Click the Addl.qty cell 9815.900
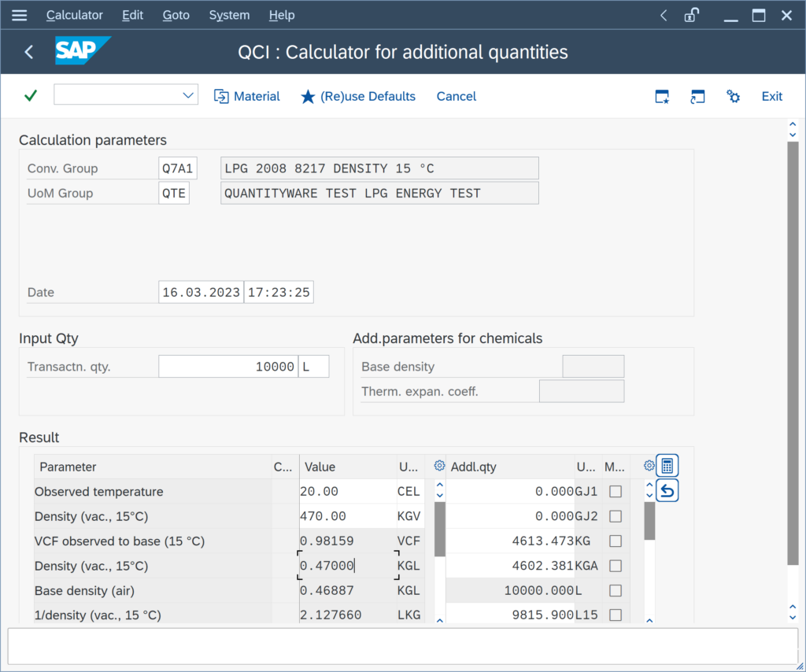 (510, 615)
